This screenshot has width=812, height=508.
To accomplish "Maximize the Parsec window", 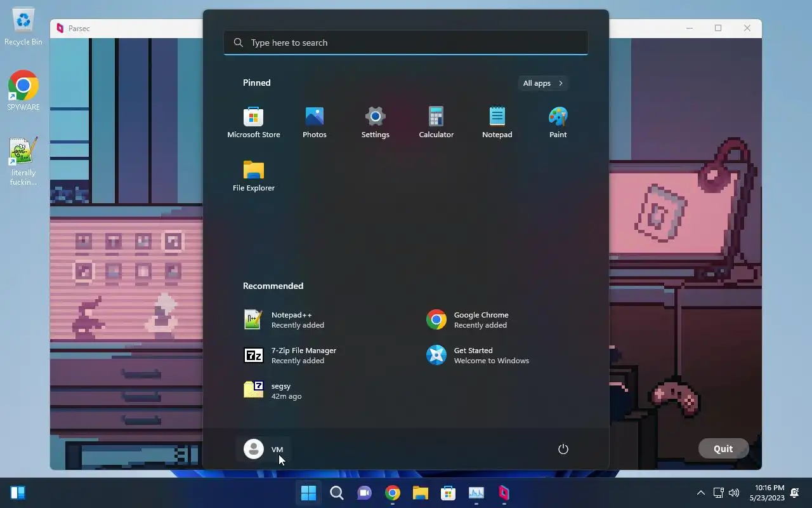I will pyautogui.click(x=718, y=28).
